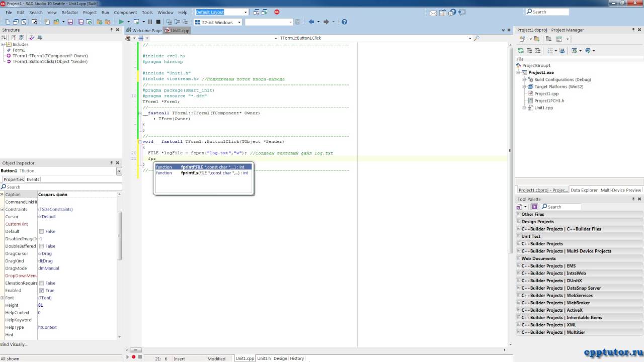
Task: Uncheck the Enabled True checkbox
Action: pyautogui.click(x=41, y=291)
